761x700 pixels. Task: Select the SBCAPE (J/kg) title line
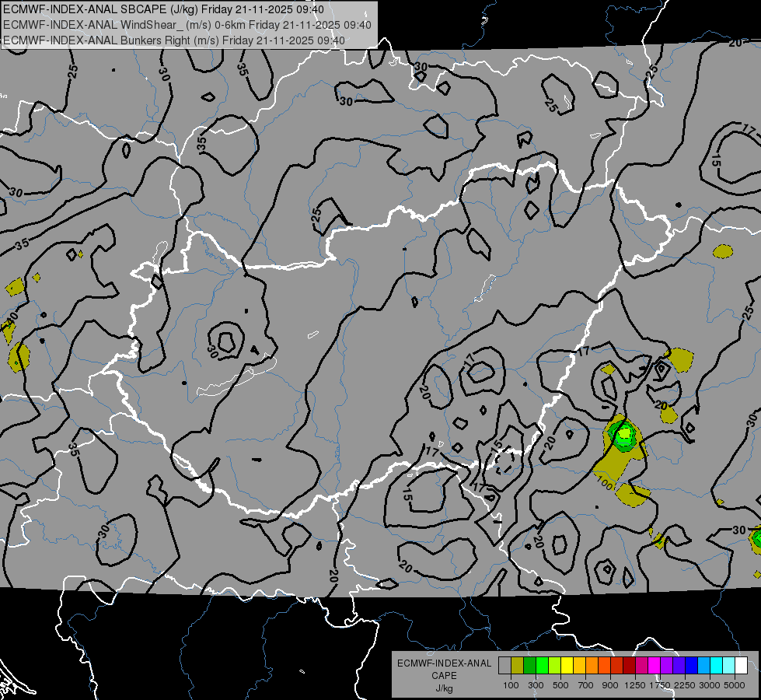coord(163,9)
